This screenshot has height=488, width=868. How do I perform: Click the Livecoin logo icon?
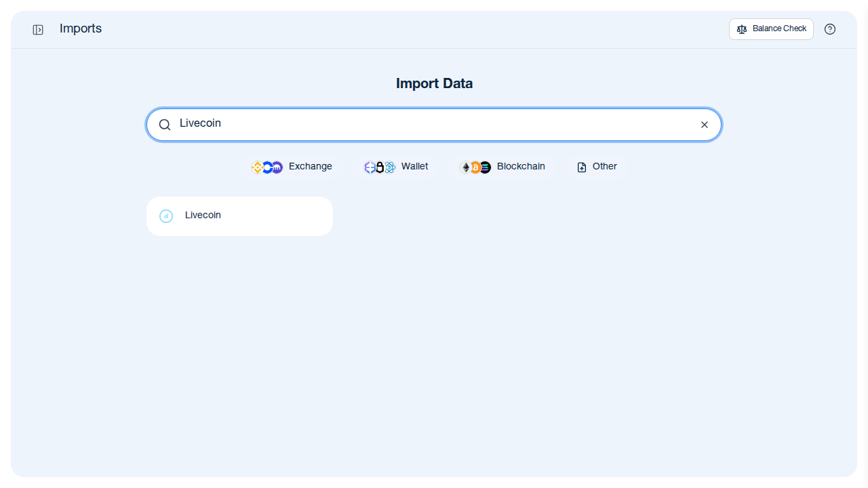pos(166,216)
